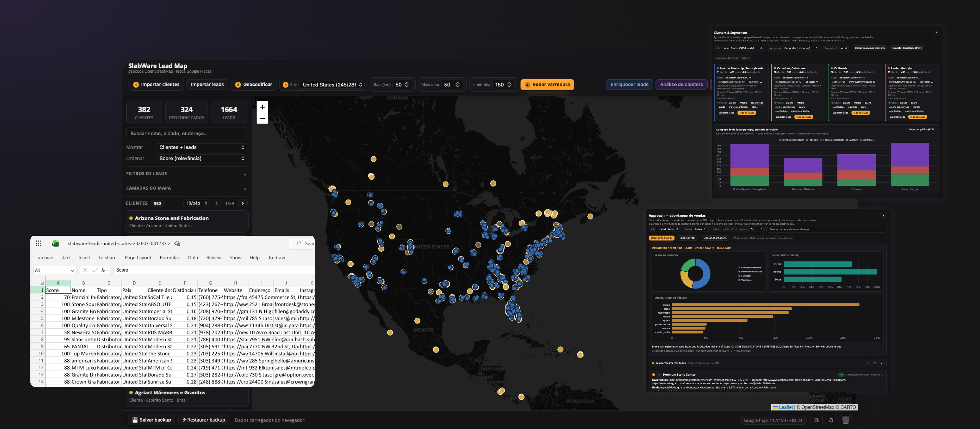Screen dimensions: 980x429
Task: Open the 10/pág page size dropdown
Action: tap(197, 203)
